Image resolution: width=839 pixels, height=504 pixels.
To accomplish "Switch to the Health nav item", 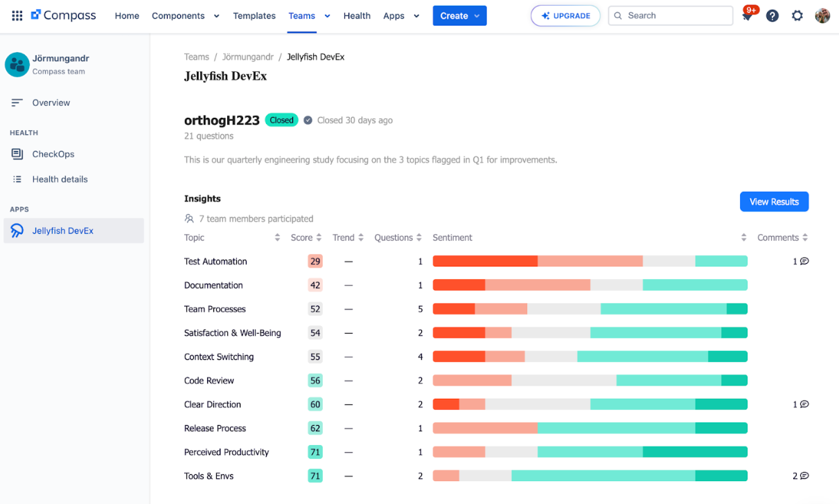I will tap(357, 15).
